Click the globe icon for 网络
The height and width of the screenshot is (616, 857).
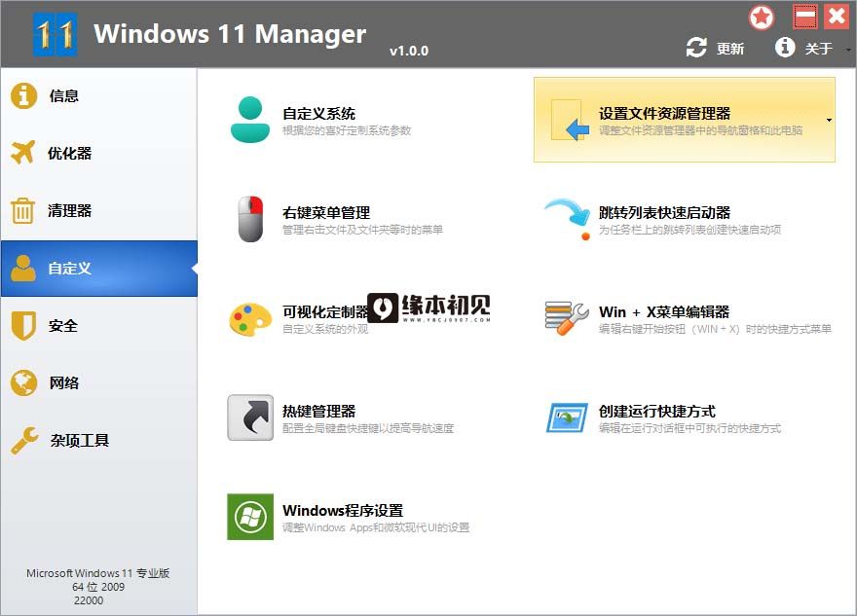(23, 382)
